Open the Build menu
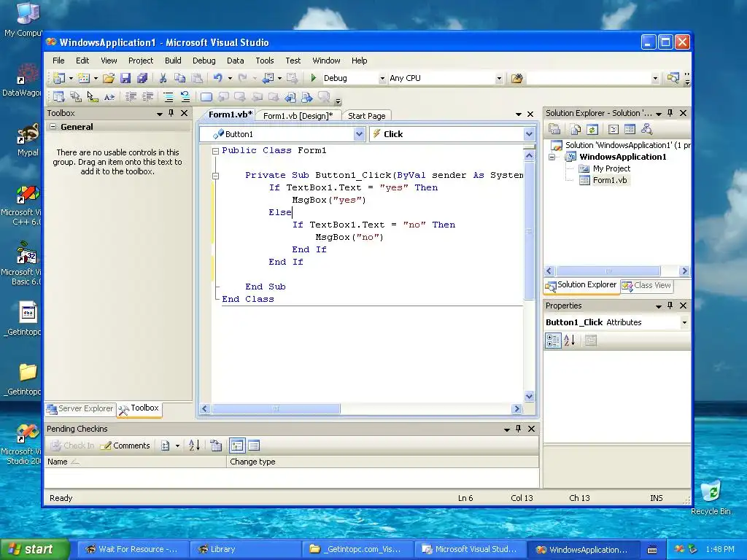The height and width of the screenshot is (560, 747). click(x=173, y=61)
